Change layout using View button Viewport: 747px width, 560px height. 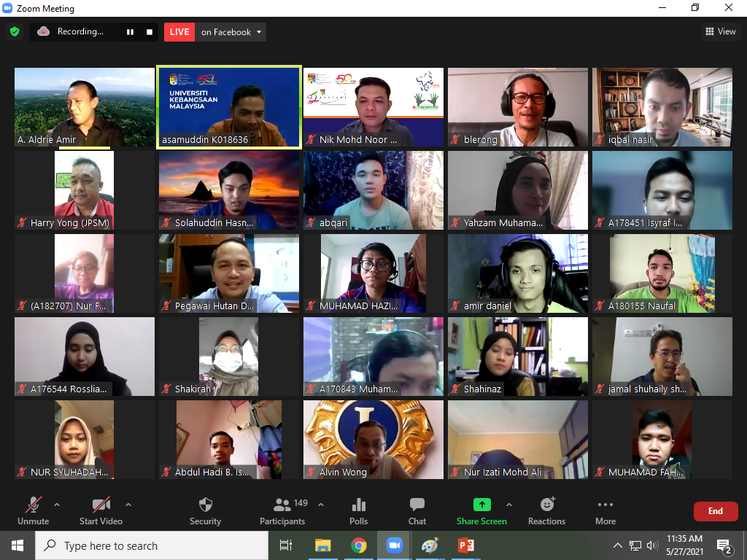click(x=720, y=31)
